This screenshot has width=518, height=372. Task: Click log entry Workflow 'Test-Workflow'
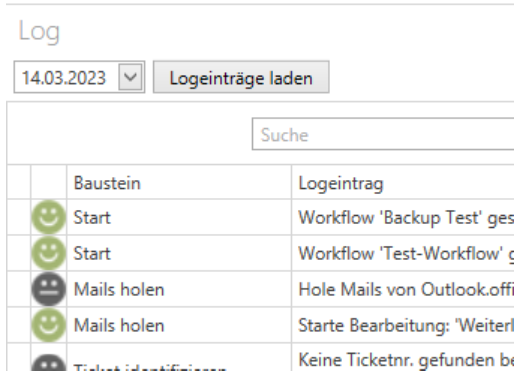pyautogui.click(x=403, y=253)
